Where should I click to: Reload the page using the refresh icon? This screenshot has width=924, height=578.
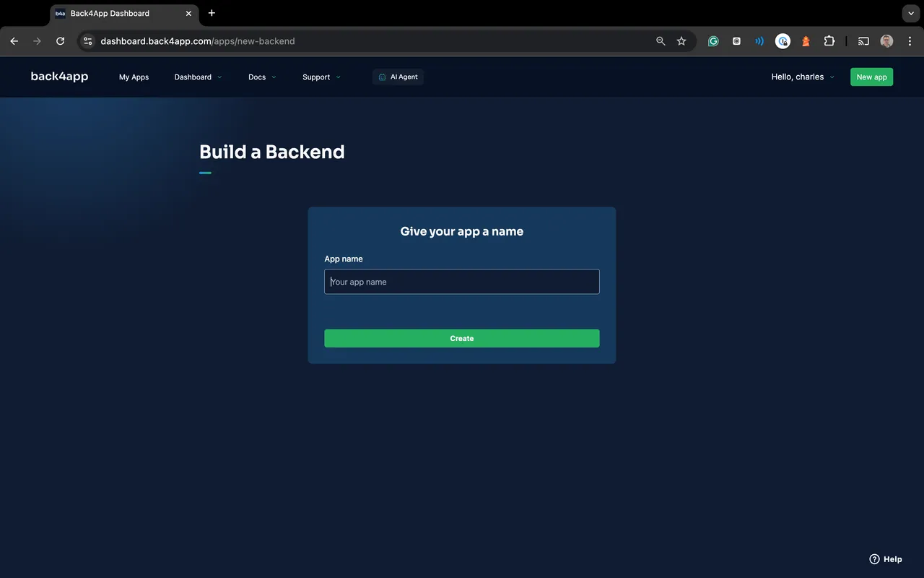60,41
